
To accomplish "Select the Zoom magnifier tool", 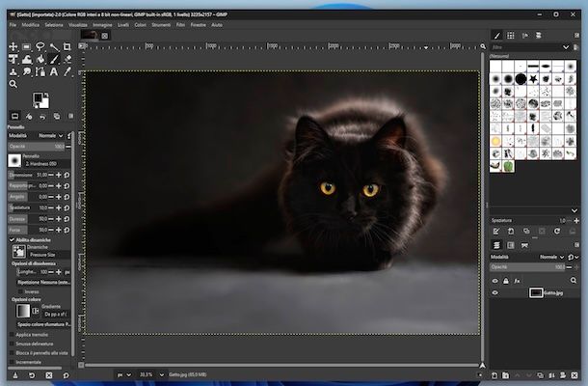I will coord(13,84).
